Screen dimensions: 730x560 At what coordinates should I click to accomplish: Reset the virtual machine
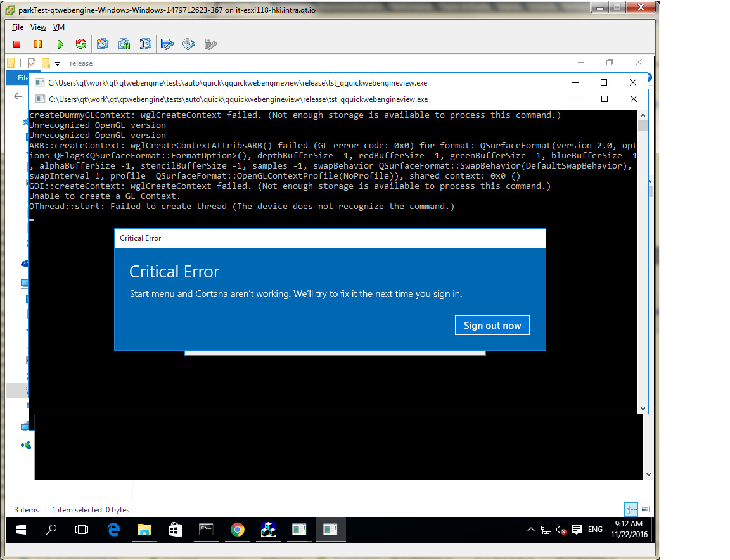tap(80, 44)
